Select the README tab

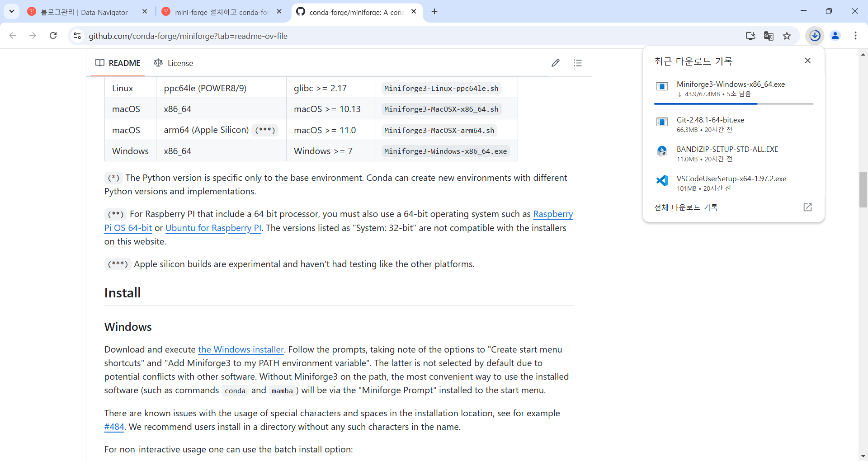tap(118, 63)
